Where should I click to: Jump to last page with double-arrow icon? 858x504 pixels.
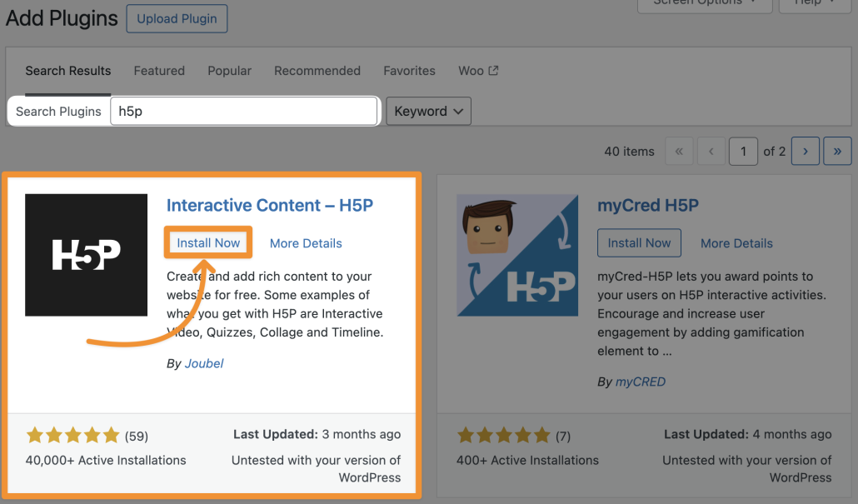(x=837, y=151)
